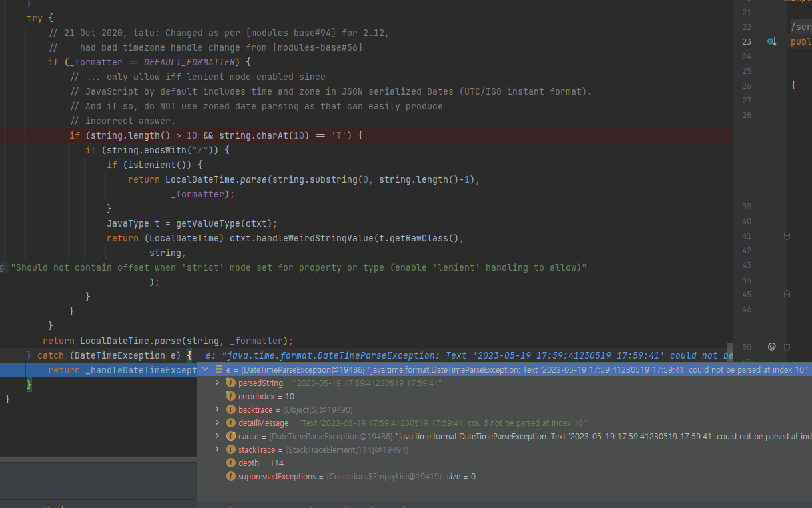Collapse the 'e' DateTimeParseException node

tap(205, 369)
